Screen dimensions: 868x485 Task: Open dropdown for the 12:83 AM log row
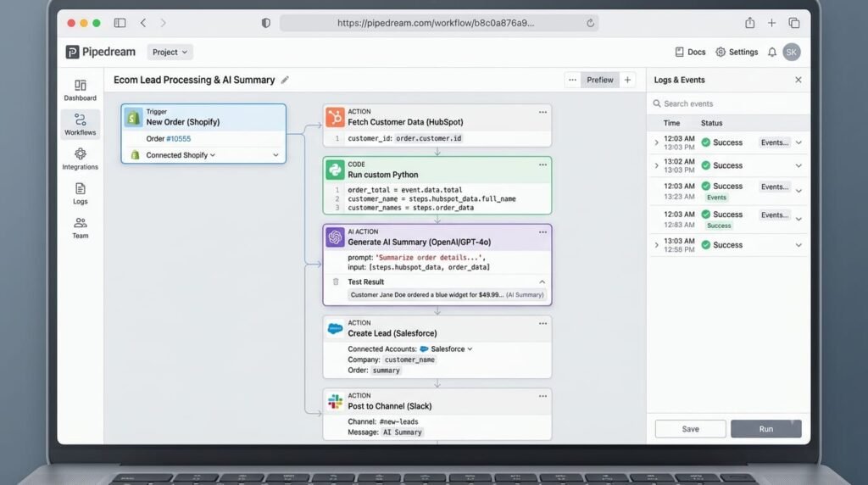tap(798, 220)
